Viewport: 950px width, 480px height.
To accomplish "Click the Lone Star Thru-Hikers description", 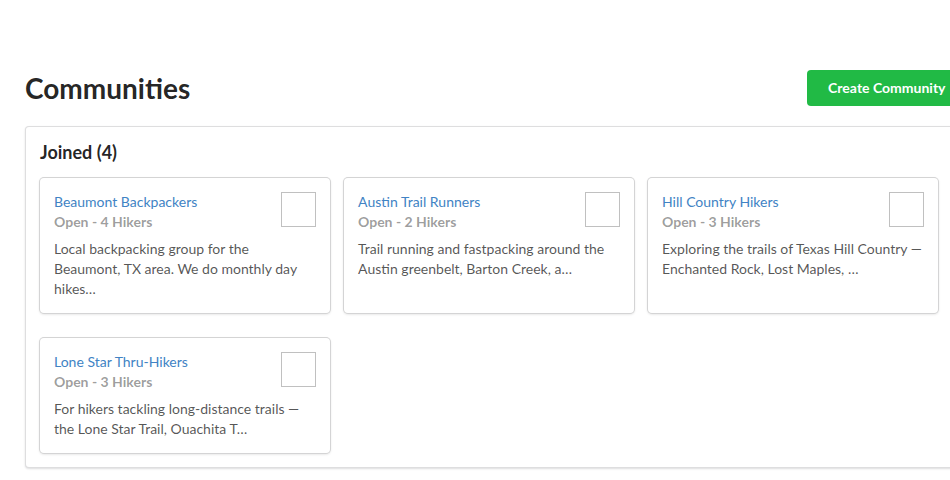I will click(176, 419).
